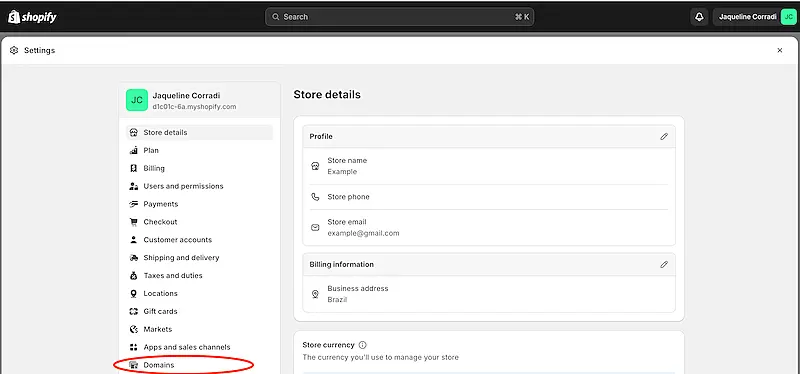Edit the Profile section with pencil icon
Screen dimensions: 800x374
pyautogui.click(x=664, y=136)
